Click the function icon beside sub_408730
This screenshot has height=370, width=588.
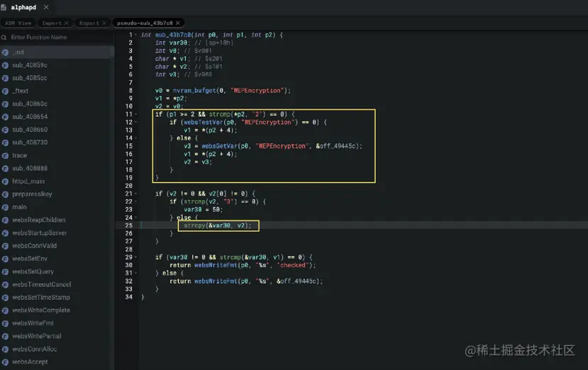click(5, 143)
